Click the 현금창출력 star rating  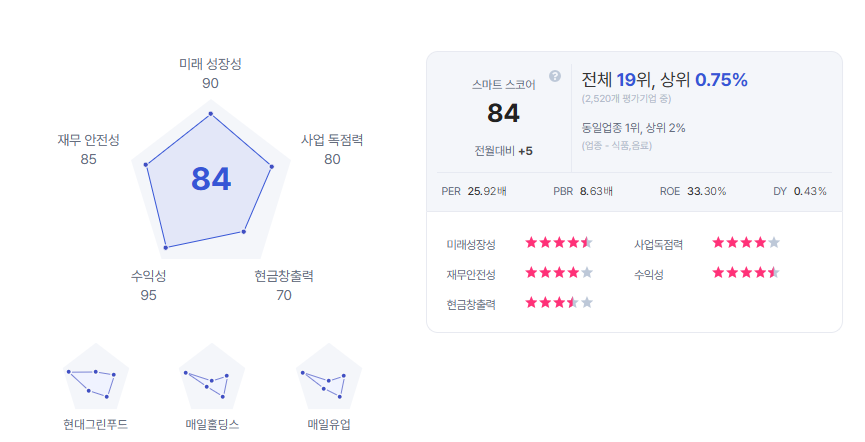pos(559,302)
